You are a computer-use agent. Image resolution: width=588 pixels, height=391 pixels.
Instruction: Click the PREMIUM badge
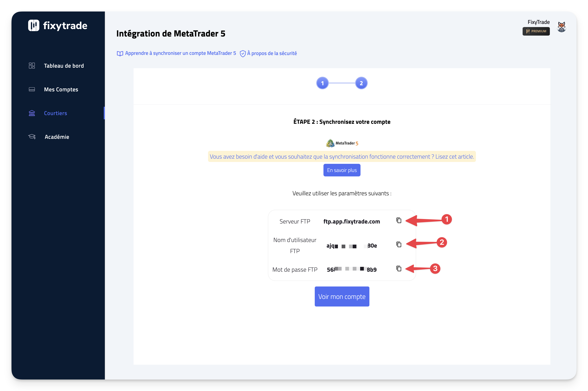pos(536,31)
